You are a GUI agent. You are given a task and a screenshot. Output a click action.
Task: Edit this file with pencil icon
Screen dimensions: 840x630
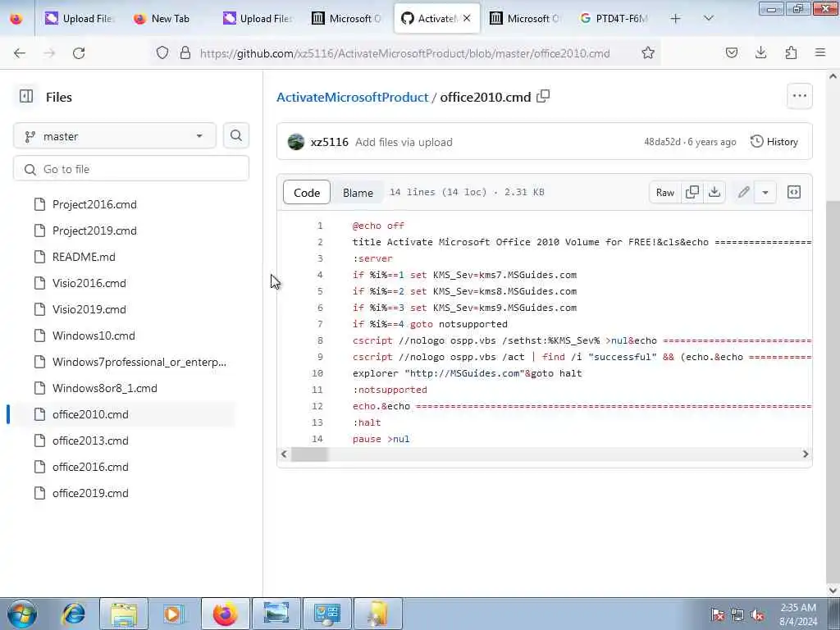(743, 192)
